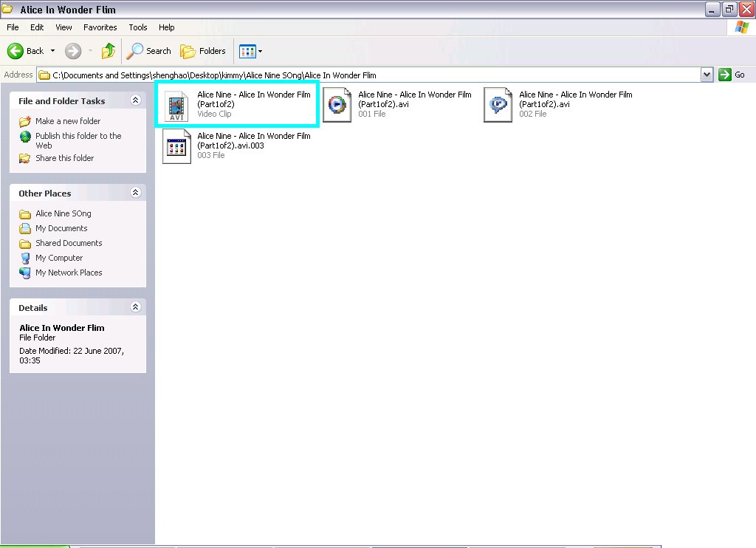Open the Forward history dropdown arrow
756x548 pixels.
tap(90, 51)
